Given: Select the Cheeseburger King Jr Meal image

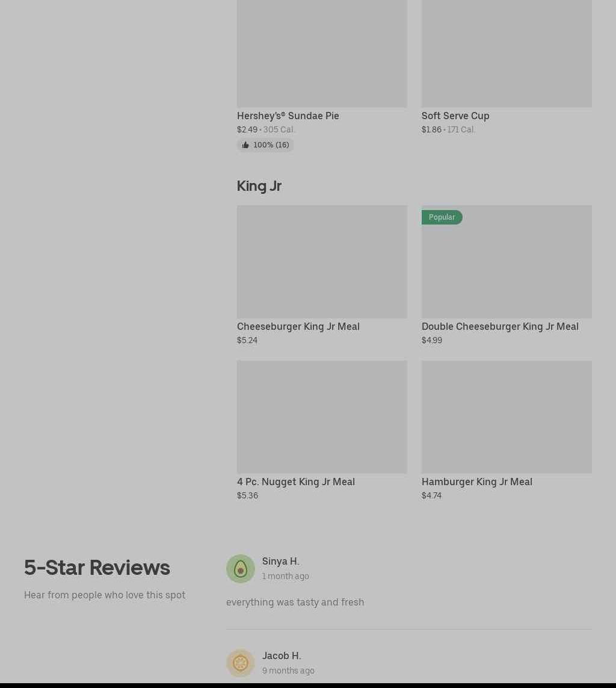Looking at the screenshot, I should [x=322, y=261].
